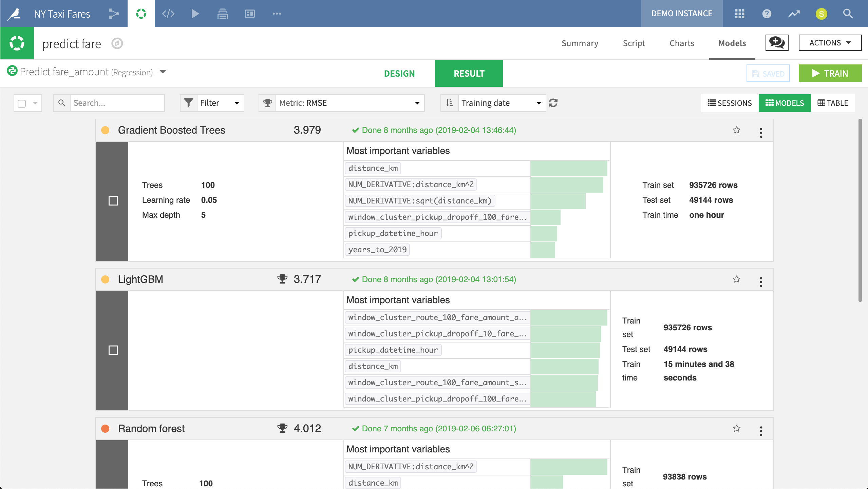Star the Gradient Boosted Trees model
Image resolution: width=868 pixels, height=489 pixels.
pyautogui.click(x=737, y=130)
